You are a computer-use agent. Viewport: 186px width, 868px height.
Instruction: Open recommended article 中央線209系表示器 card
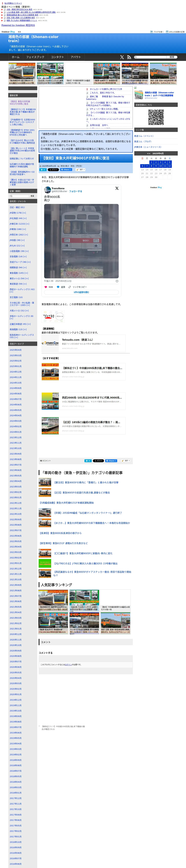click(x=83, y=372)
